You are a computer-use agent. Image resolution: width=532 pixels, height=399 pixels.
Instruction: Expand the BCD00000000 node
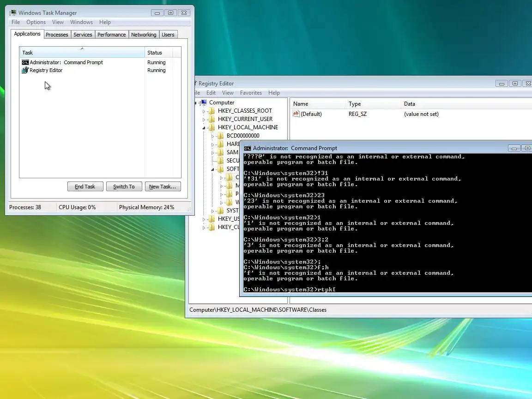(x=213, y=136)
